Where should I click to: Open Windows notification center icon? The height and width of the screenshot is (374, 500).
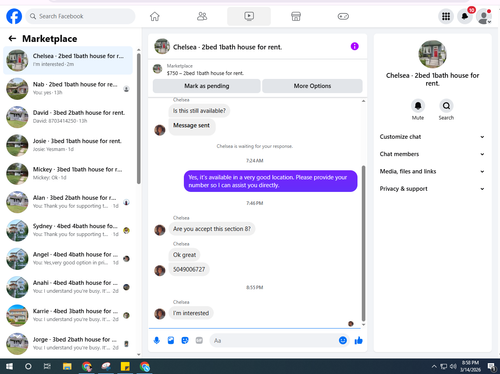(491, 367)
